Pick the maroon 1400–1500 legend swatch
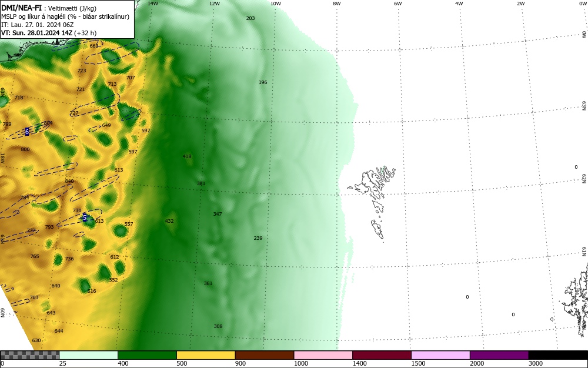The height and width of the screenshot is (368, 588). click(382, 355)
